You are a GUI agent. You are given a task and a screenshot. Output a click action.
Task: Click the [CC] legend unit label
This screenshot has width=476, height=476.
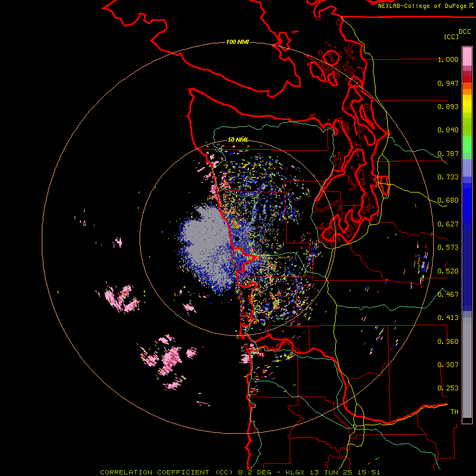[451, 36]
